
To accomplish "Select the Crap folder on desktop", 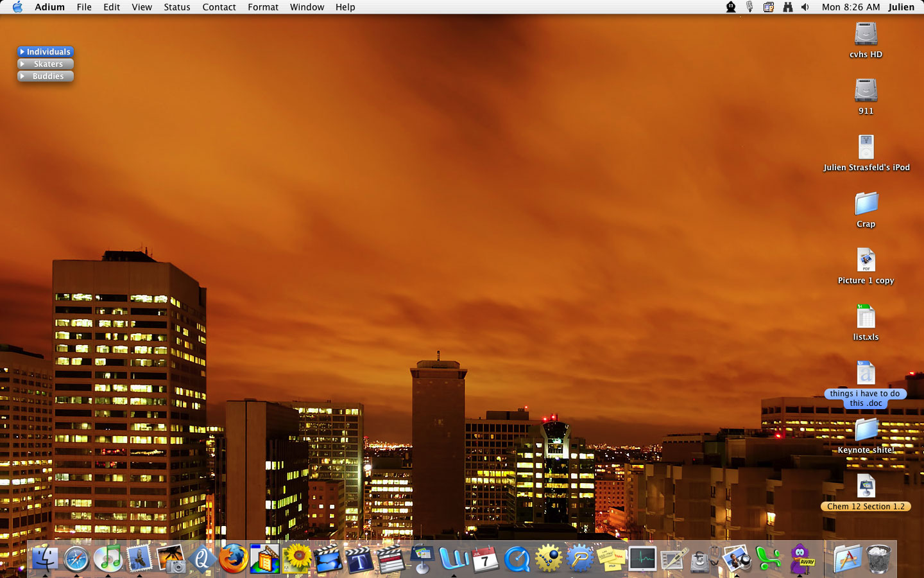I will 866,204.
